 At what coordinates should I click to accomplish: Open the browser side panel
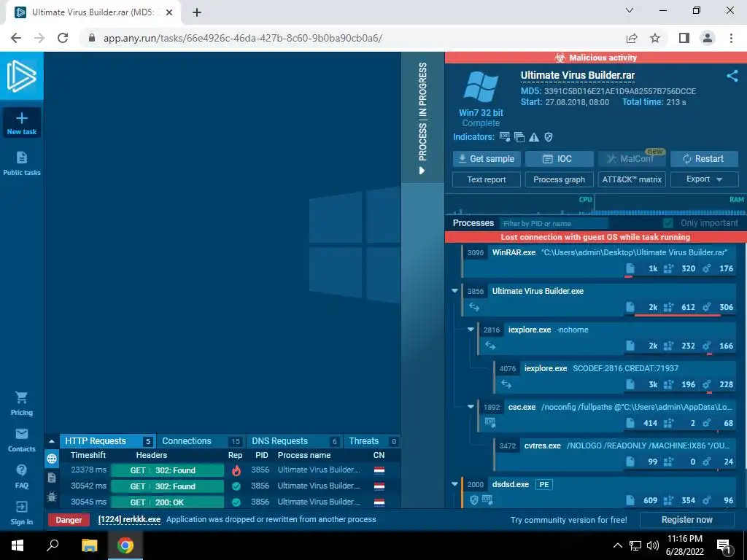point(684,38)
